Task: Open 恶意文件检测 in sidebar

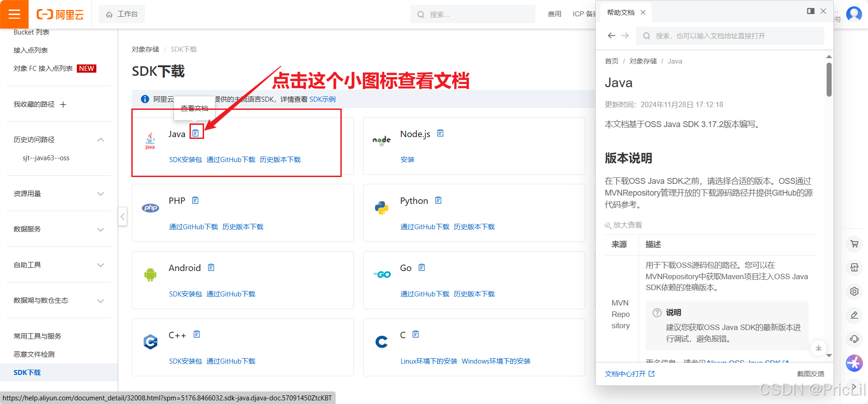Action: pyautogui.click(x=34, y=355)
